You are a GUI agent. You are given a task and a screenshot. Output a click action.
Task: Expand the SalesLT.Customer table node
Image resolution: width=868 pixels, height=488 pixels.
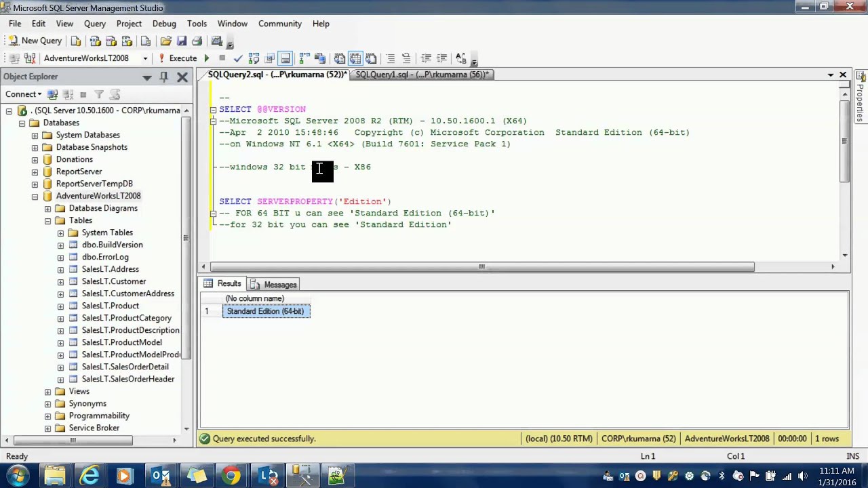(60, 281)
